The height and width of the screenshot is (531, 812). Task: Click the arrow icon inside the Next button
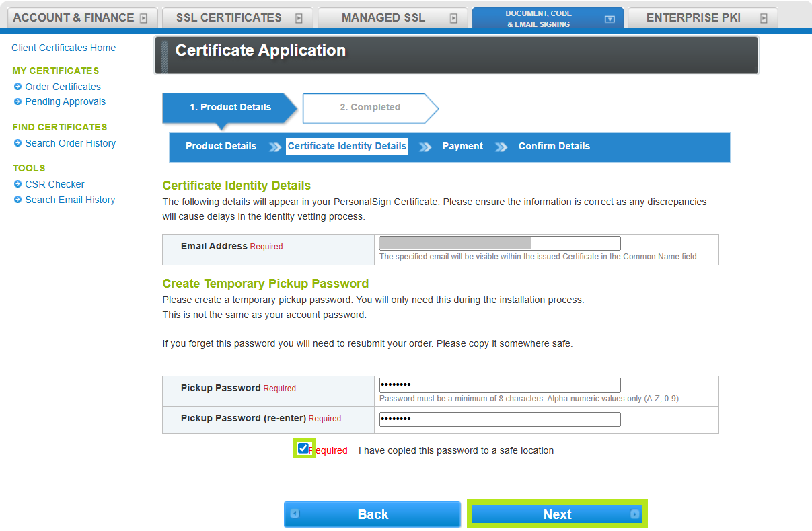[x=633, y=514]
